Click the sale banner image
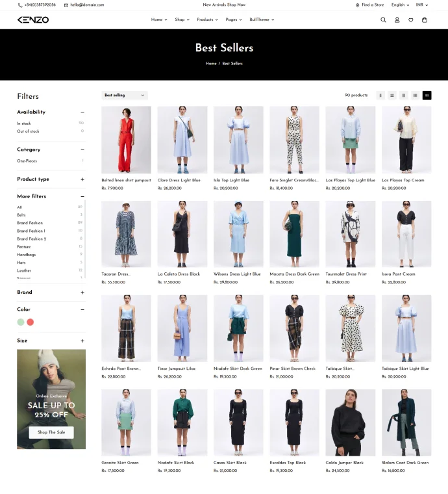The width and height of the screenshot is (448, 494). (51, 399)
